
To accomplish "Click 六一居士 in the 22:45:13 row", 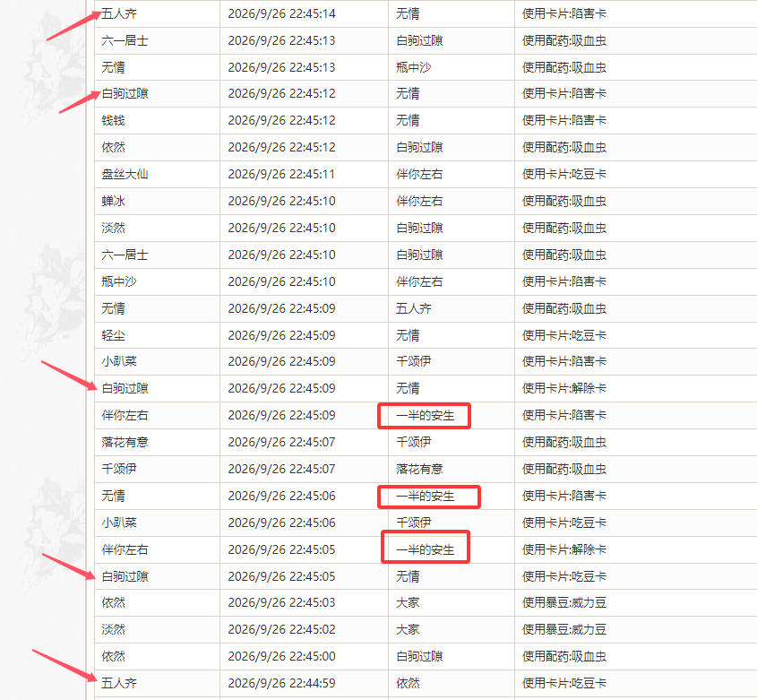I will [125, 40].
